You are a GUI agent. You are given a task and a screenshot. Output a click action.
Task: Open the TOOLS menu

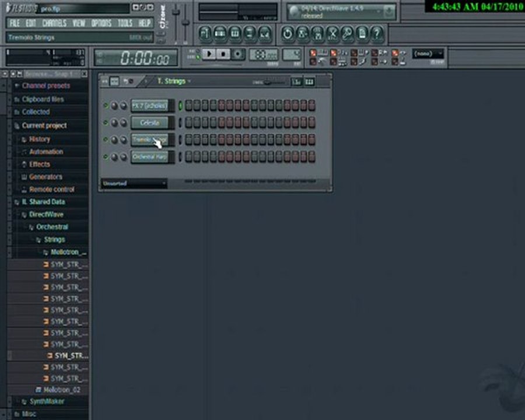point(125,23)
